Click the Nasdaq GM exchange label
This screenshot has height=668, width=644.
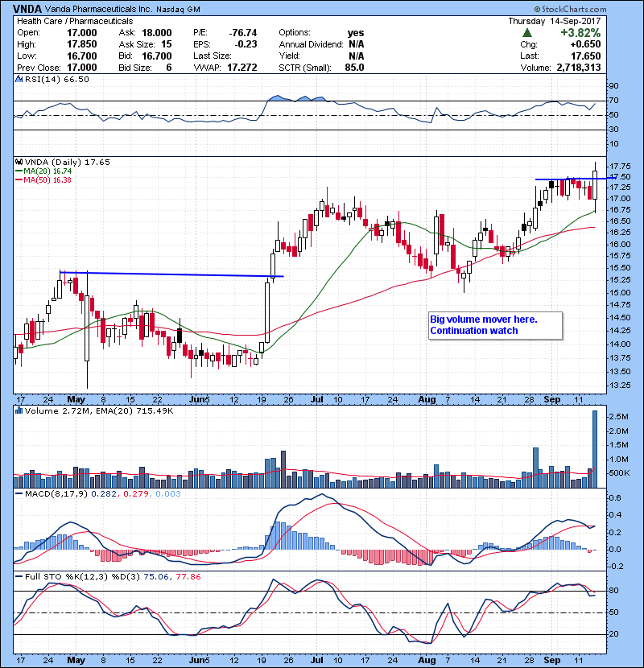(178, 10)
